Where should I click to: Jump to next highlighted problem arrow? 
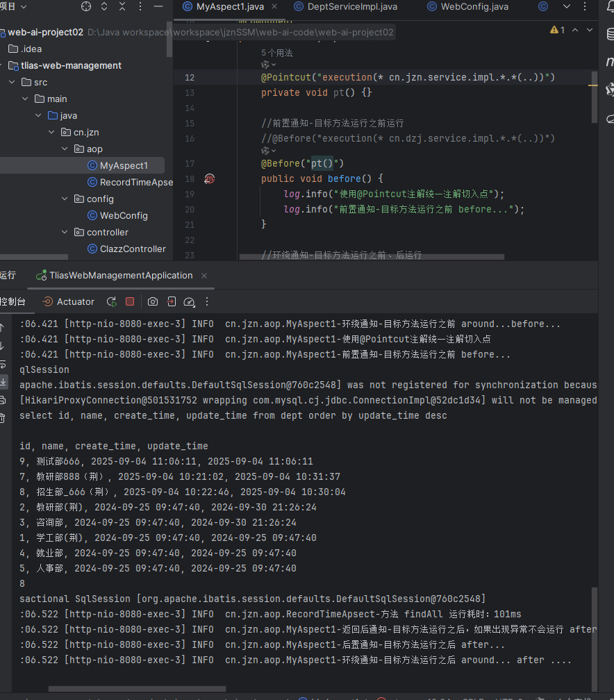[x=590, y=30]
